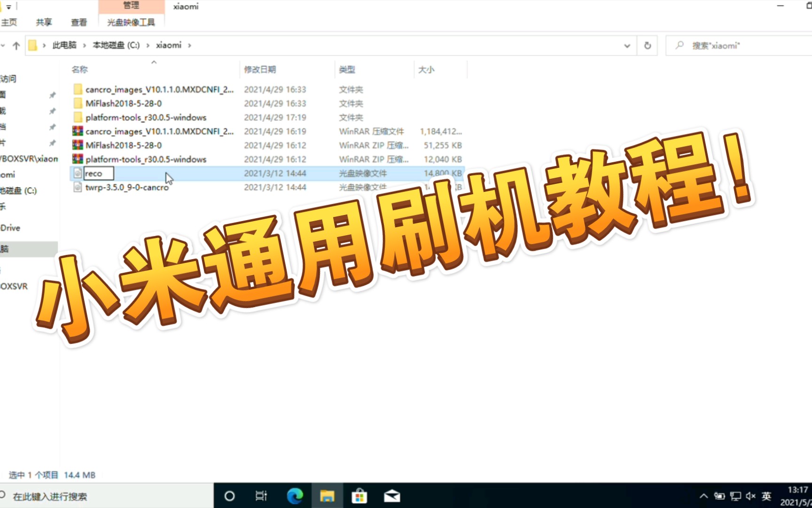This screenshot has height=508, width=812.
Task: Click the reco rename text box
Action: (99, 174)
